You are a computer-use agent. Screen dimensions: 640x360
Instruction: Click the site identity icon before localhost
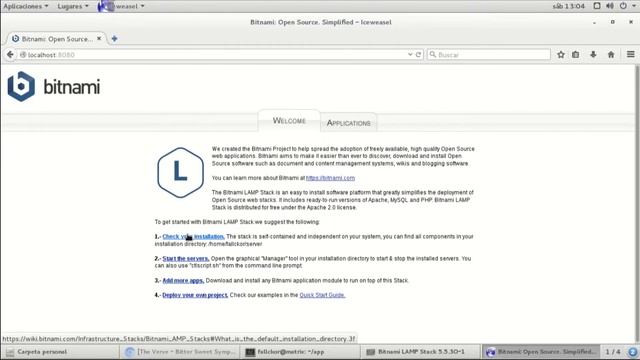(23, 55)
